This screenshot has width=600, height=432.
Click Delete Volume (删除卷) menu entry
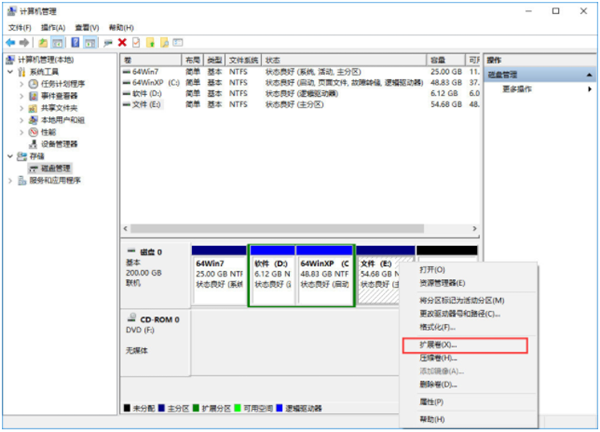[x=437, y=384]
